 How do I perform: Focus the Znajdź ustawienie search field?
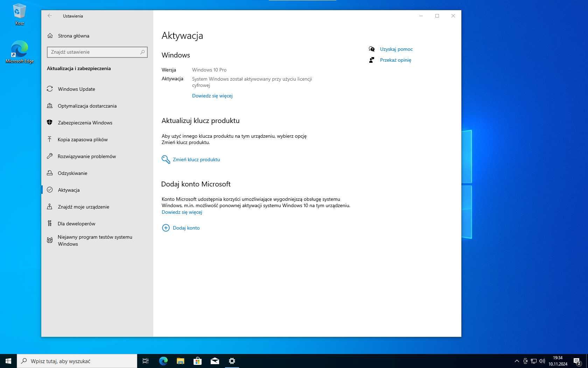(x=97, y=52)
